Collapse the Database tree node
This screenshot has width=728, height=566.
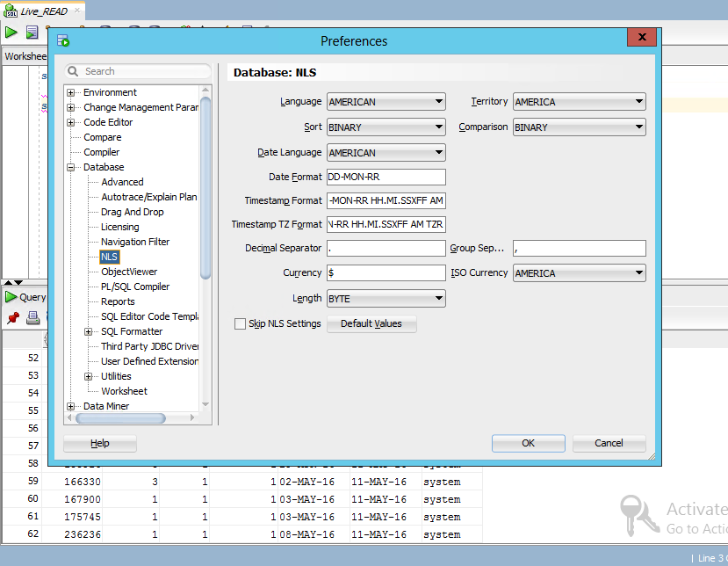click(x=70, y=167)
